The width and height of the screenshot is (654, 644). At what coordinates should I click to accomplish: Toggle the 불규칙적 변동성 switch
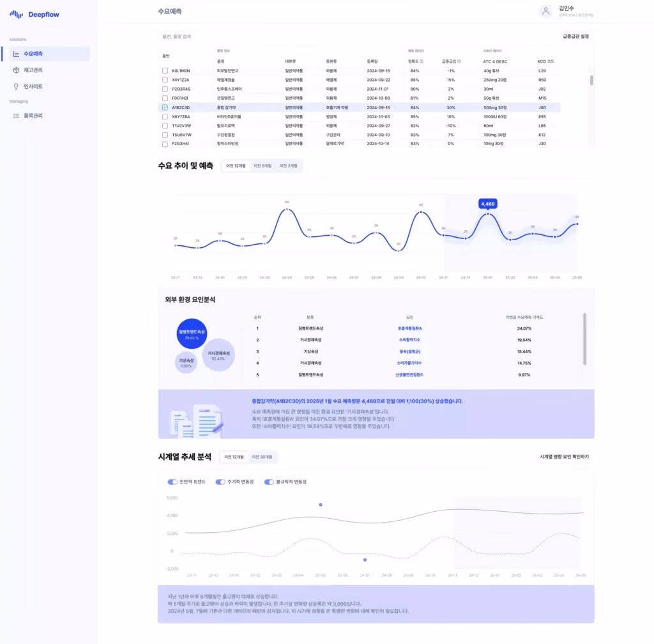pos(269,482)
